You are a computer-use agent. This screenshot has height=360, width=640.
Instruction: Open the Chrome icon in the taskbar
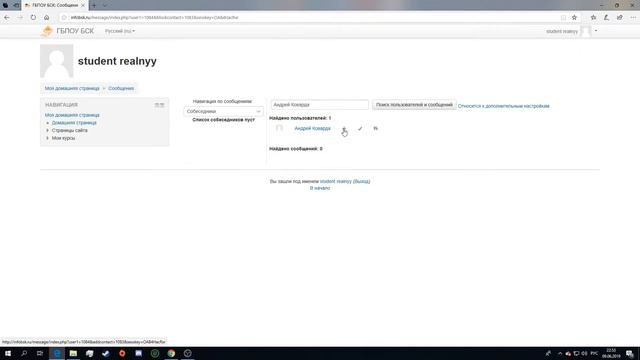point(171,353)
